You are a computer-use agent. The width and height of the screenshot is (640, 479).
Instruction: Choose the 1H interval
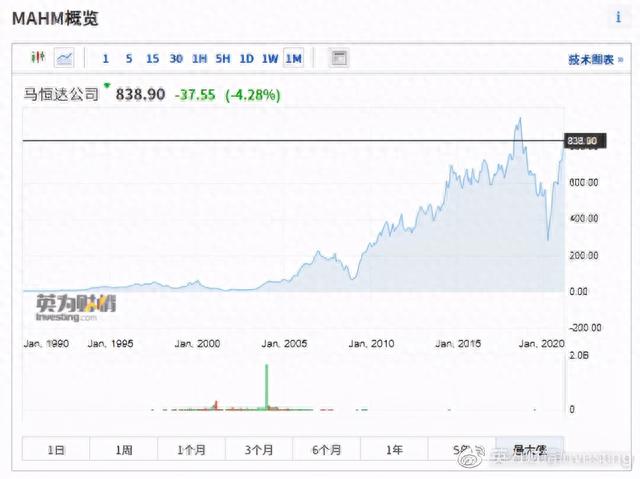pyautogui.click(x=200, y=58)
